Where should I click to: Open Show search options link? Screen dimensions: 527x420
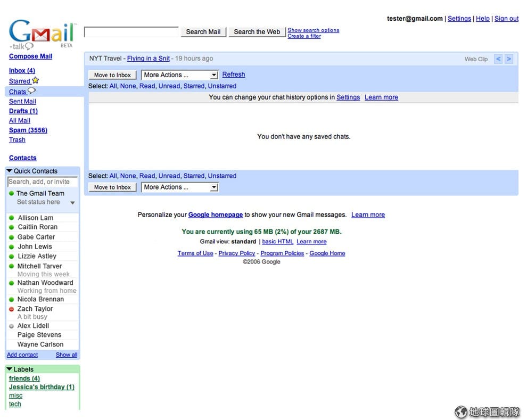click(x=313, y=30)
